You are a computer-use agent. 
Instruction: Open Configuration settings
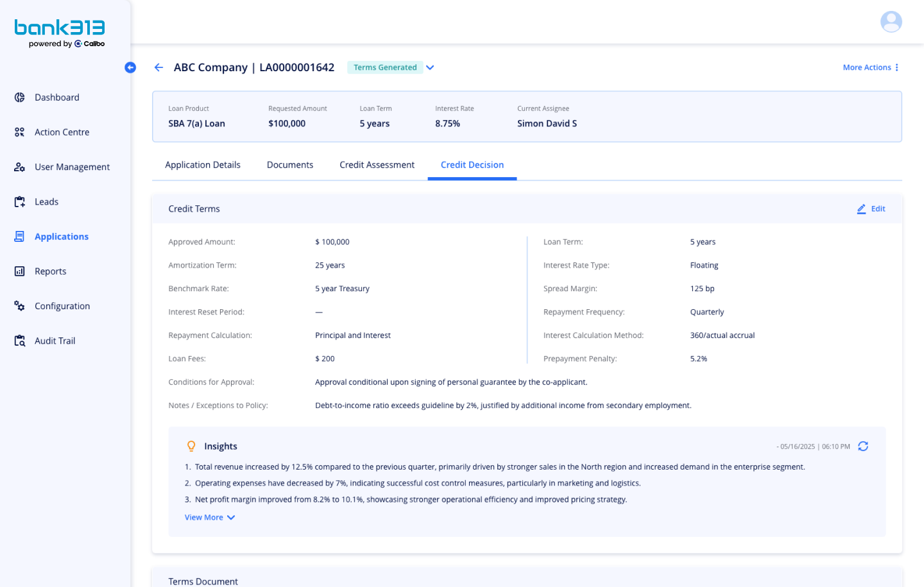point(62,306)
